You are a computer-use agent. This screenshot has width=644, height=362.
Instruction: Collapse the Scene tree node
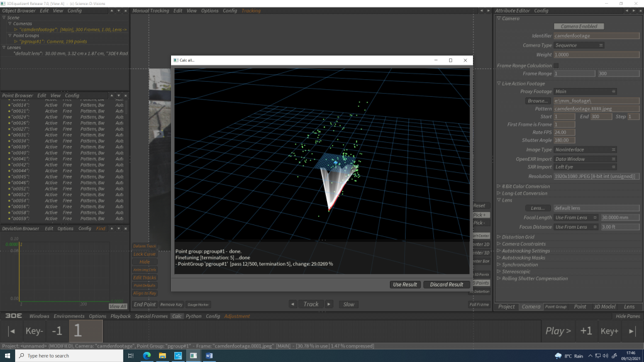pos(4,18)
